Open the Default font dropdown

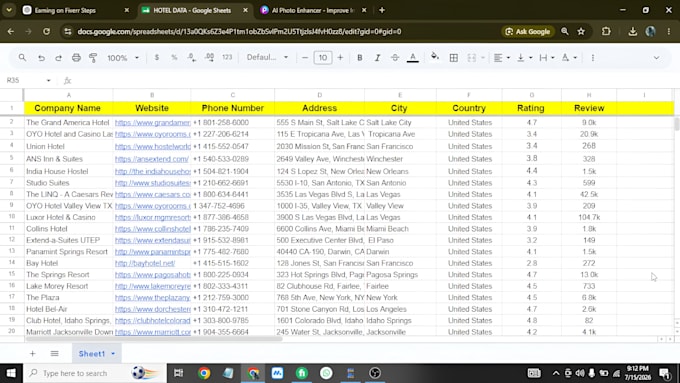pyautogui.click(x=267, y=57)
